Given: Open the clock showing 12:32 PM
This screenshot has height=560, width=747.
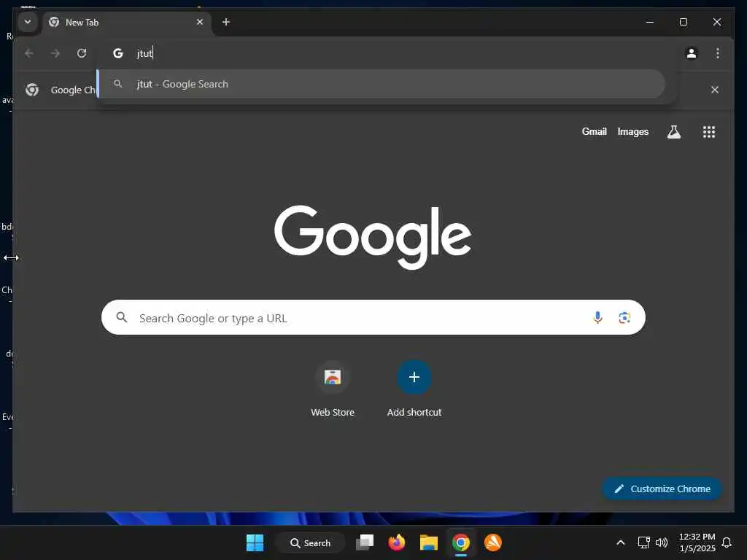Looking at the screenshot, I should coord(697,542).
